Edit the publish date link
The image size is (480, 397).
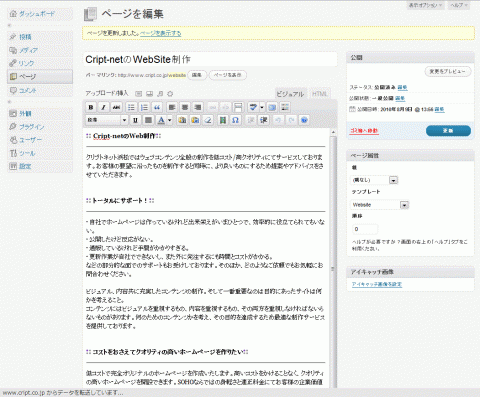440,109
